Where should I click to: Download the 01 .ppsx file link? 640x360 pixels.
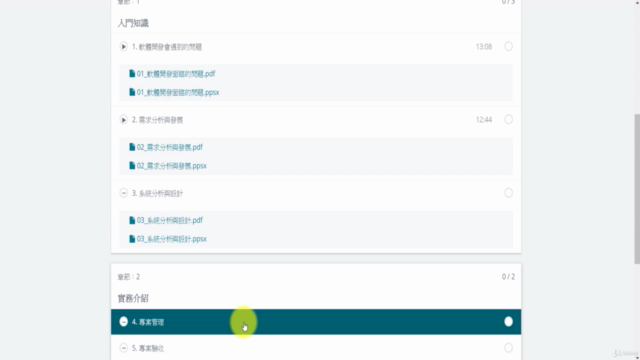178,92
